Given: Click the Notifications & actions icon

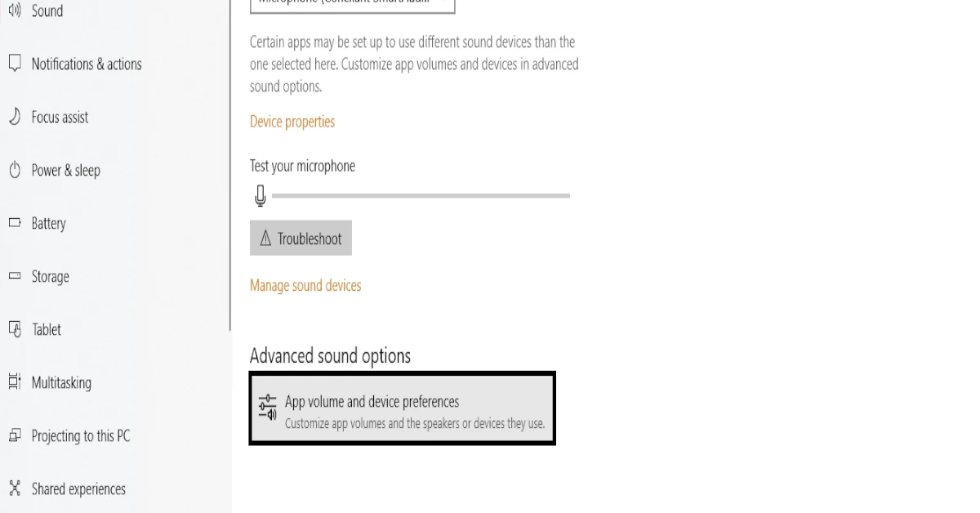Looking at the screenshot, I should 14,64.
